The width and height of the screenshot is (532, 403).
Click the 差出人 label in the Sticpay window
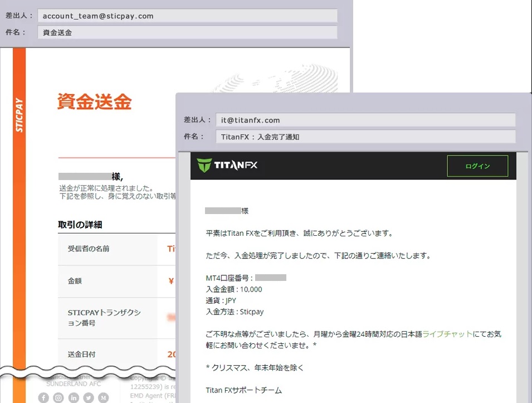19,16
